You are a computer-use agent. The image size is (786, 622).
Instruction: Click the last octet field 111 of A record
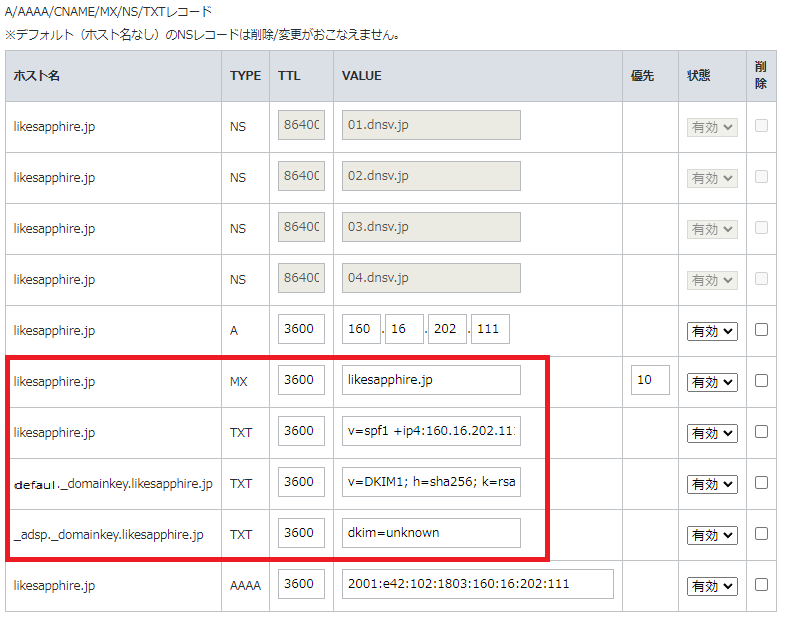490,329
